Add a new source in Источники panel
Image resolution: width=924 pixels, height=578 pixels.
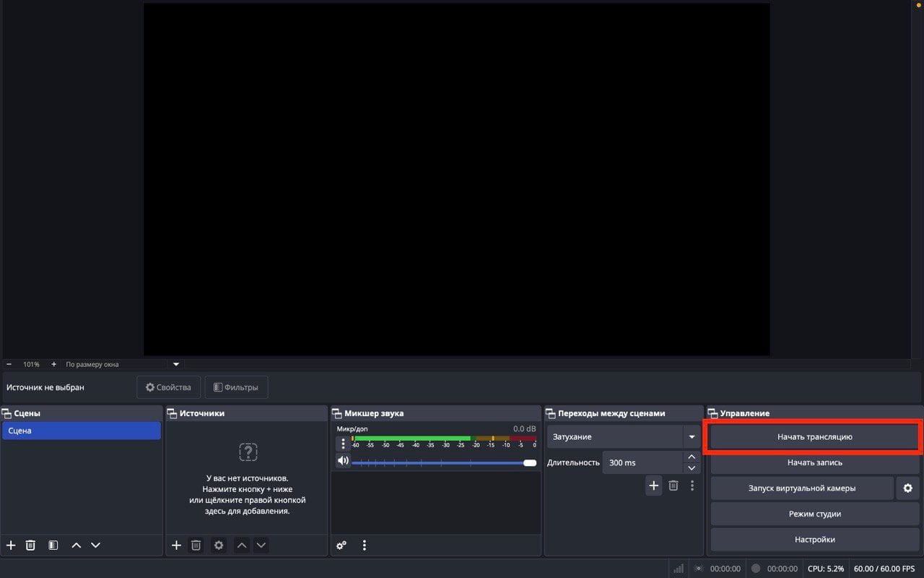pyautogui.click(x=176, y=545)
